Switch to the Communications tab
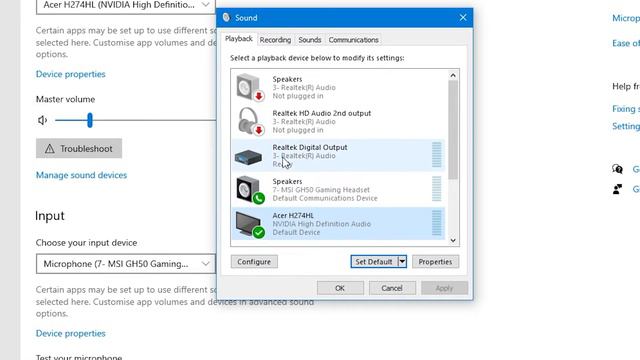This screenshot has width=640, height=360. (x=353, y=40)
